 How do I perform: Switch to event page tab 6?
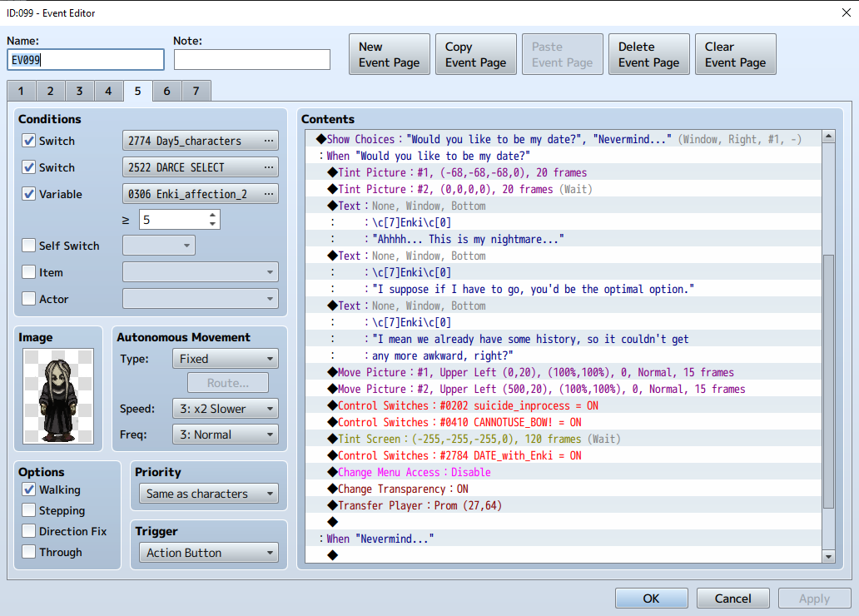166,91
